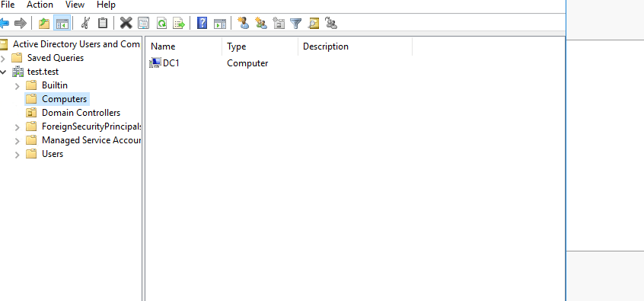Expand the Saved Queries node
This screenshot has height=301, width=644.
tap(3, 59)
